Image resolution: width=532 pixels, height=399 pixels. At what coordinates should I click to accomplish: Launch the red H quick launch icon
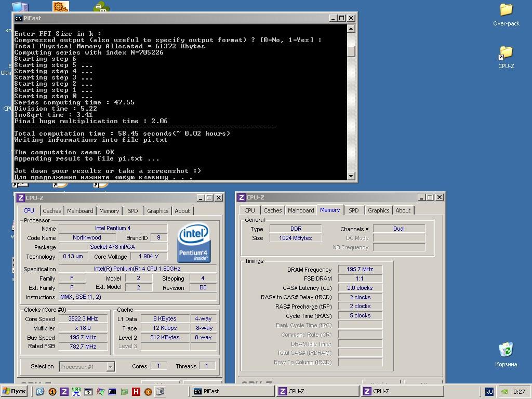[136, 392]
